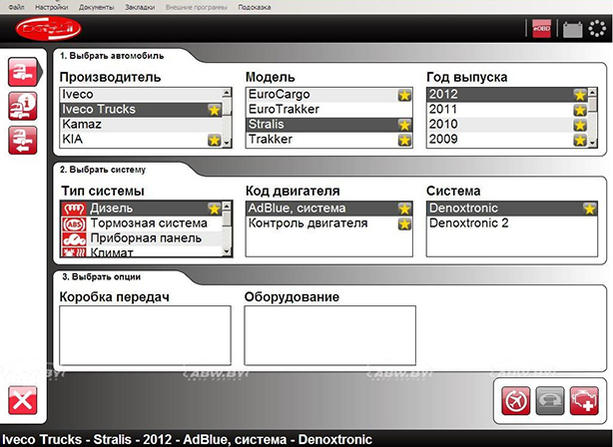
Task: Toggle favorite star for year 2010
Action: 580,125
